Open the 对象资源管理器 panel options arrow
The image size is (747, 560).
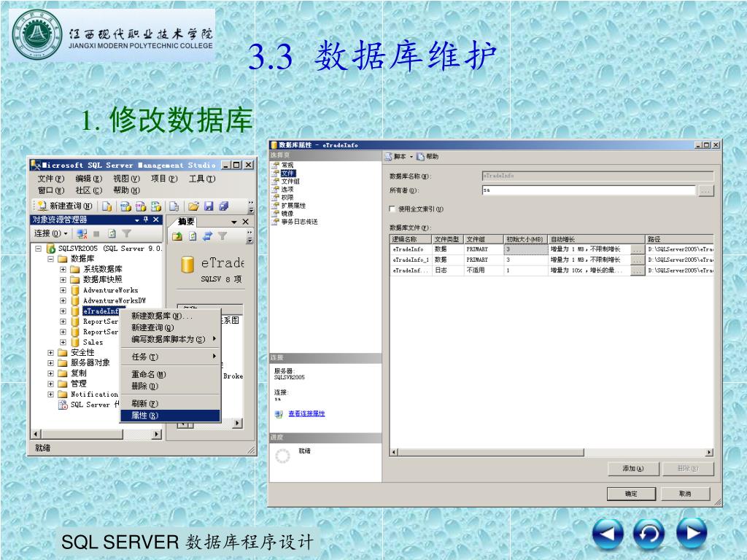pos(136,220)
